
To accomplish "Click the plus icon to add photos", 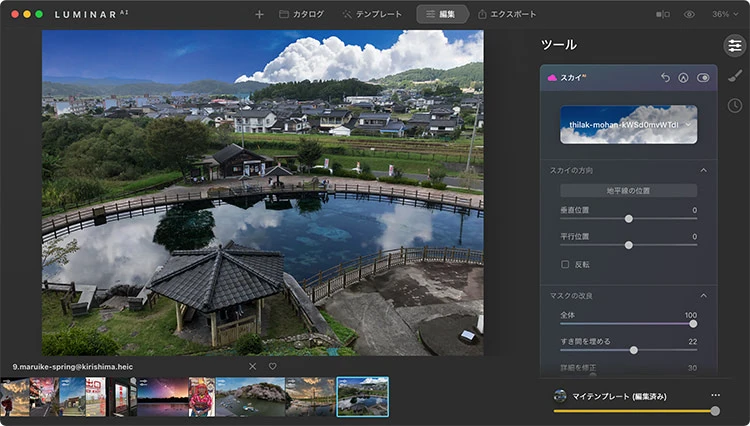I will [x=259, y=14].
